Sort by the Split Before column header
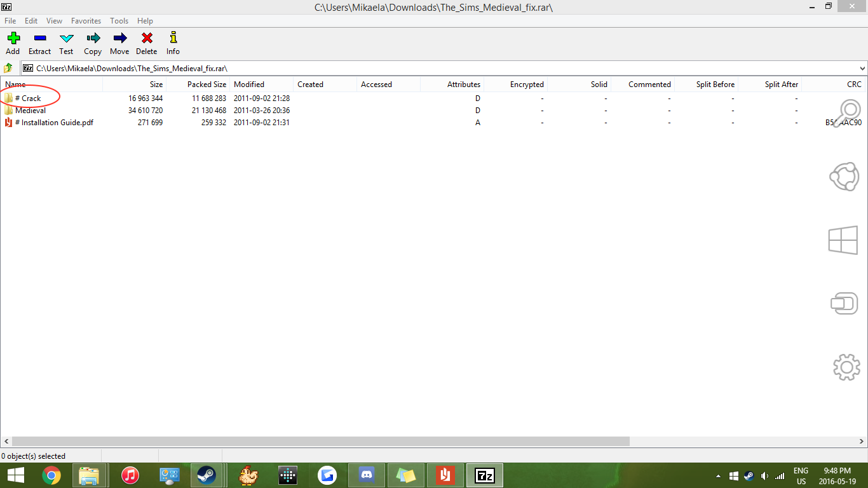Viewport: 868px width, 488px height. click(706, 85)
